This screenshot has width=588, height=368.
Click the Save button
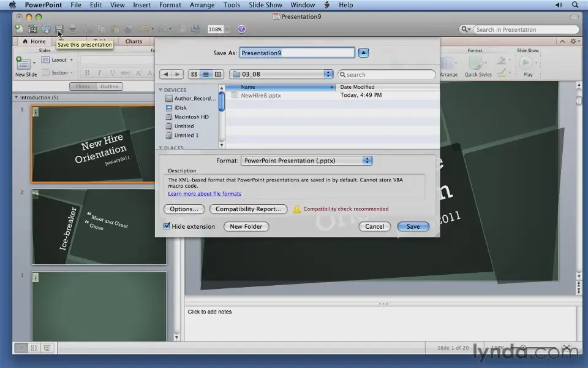(413, 226)
